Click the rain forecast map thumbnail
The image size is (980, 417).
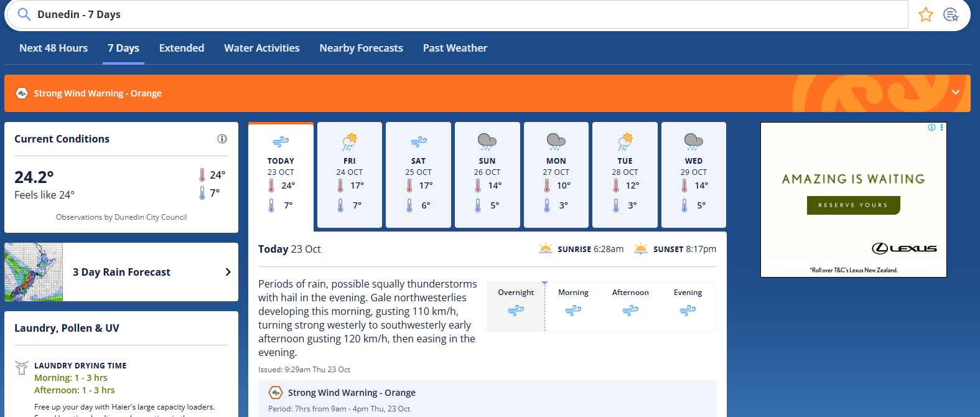click(x=34, y=272)
